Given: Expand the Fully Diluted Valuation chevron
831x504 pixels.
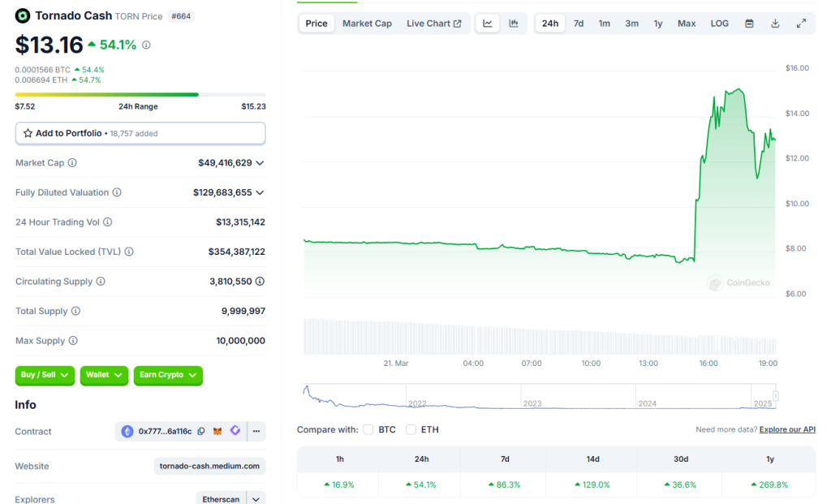Looking at the screenshot, I should pos(260,192).
